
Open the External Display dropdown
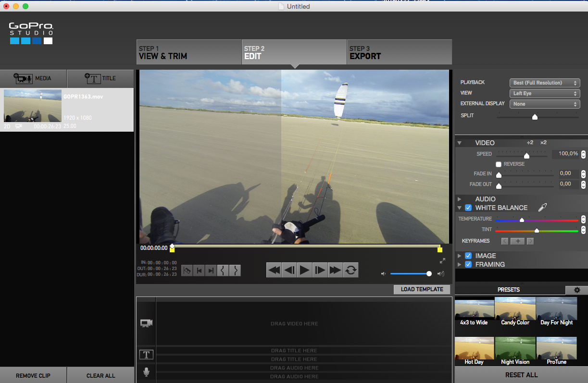(544, 104)
